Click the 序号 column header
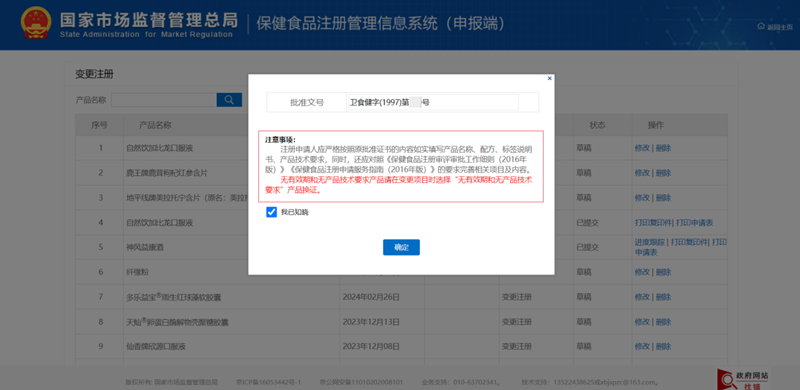The width and height of the screenshot is (800, 390). 99,125
